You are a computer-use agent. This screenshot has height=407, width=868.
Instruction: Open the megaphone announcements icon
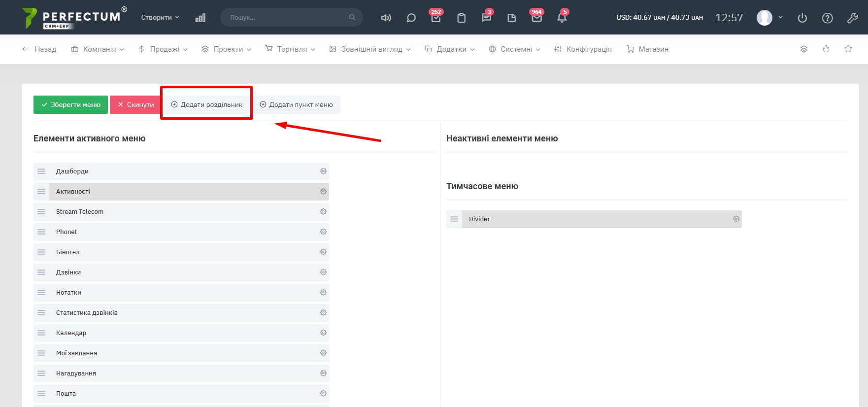(x=386, y=18)
